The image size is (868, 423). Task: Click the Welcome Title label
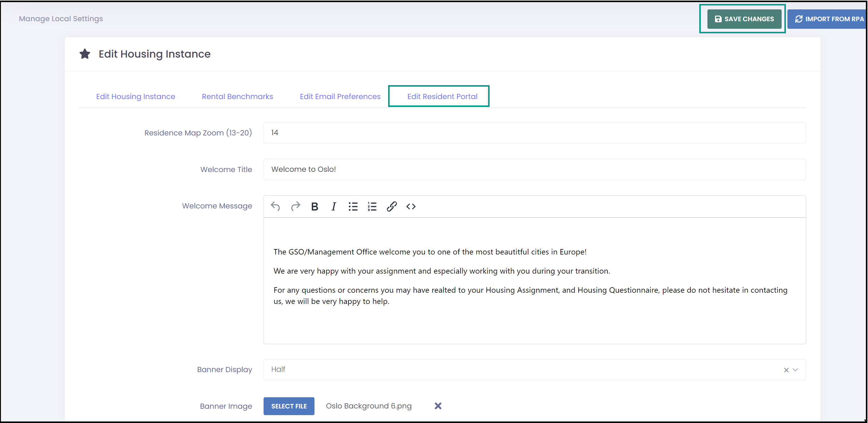(226, 170)
